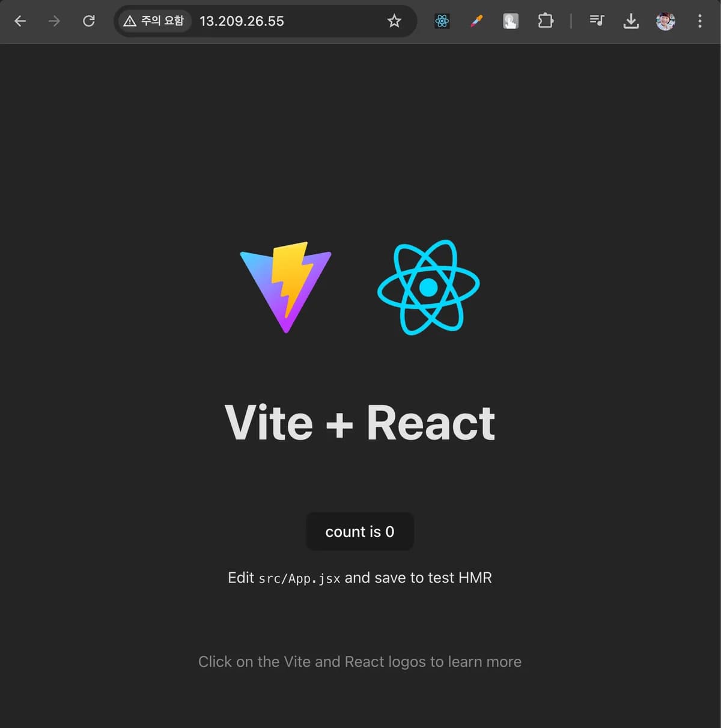Open the Chrome three-dot menu
The height and width of the screenshot is (728, 721).
tap(700, 21)
